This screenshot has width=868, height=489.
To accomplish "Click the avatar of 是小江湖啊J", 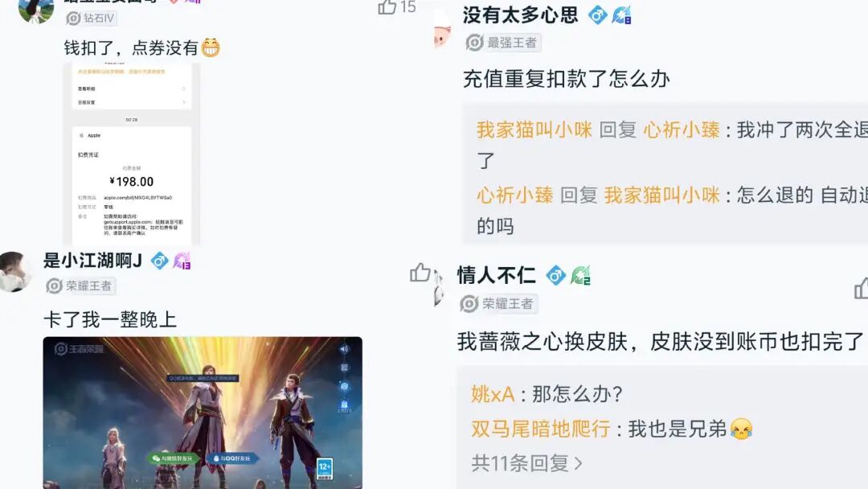I will coord(14,272).
